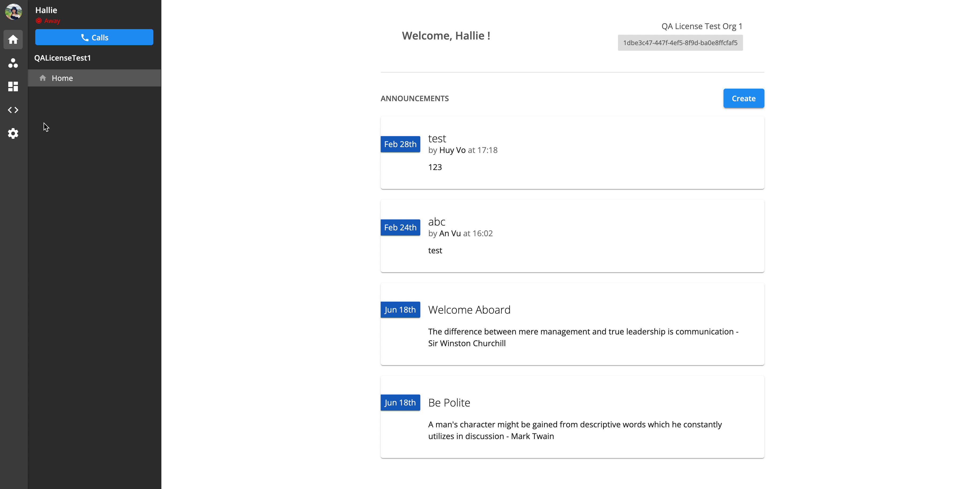
Task: Open the Be Polite announcement title
Action: [x=449, y=402]
